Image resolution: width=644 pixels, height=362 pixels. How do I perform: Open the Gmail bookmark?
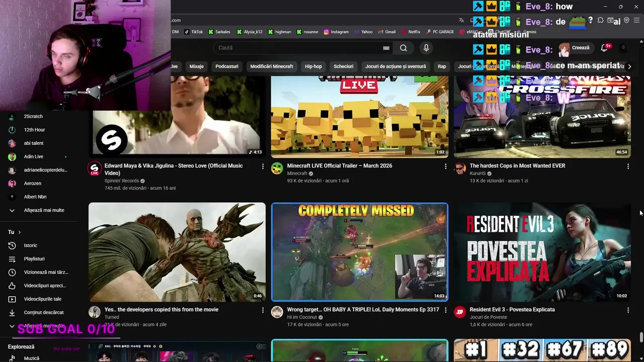[387, 32]
